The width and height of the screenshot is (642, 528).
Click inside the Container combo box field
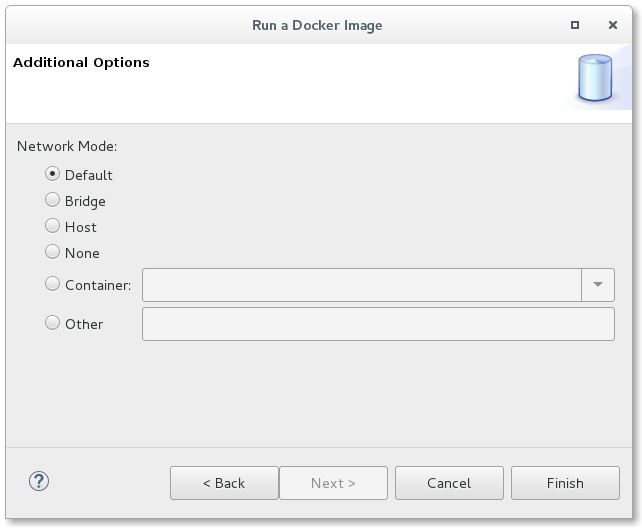point(361,284)
